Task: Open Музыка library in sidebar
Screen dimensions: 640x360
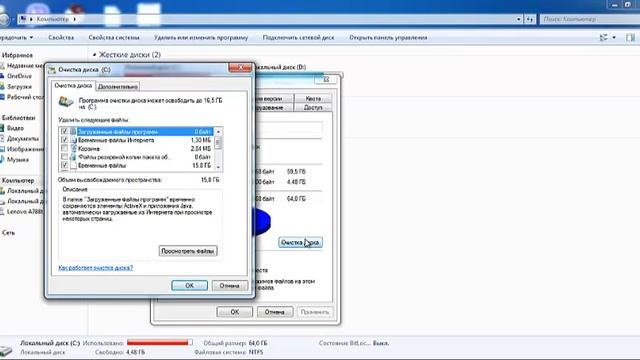Action: 18,160
